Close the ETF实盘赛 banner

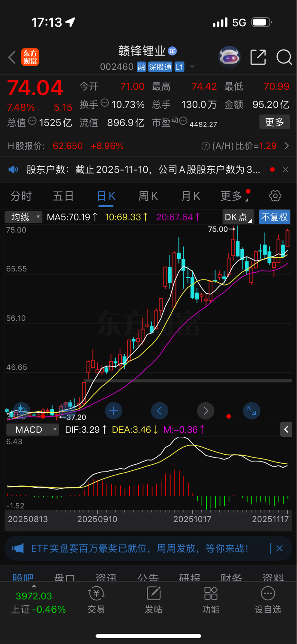point(280,548)
